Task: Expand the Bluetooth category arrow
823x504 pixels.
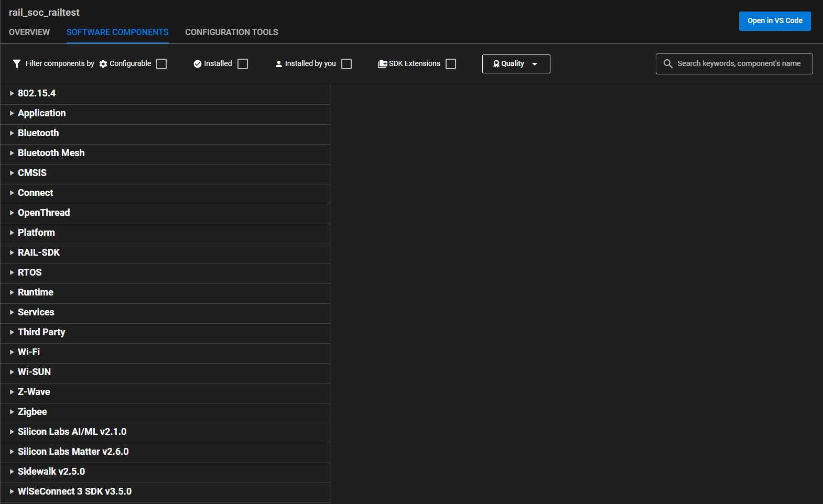Action: coord(12,133)
